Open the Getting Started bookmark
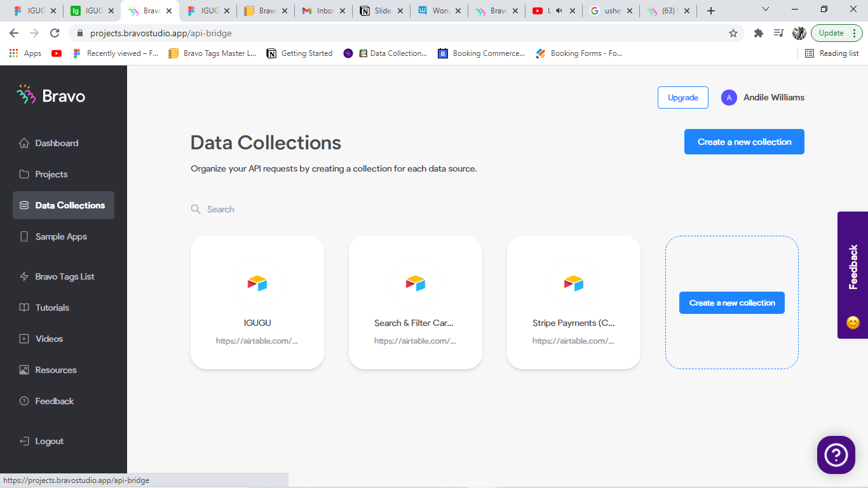This screenshot has height=488, width=868. [299, 53]
